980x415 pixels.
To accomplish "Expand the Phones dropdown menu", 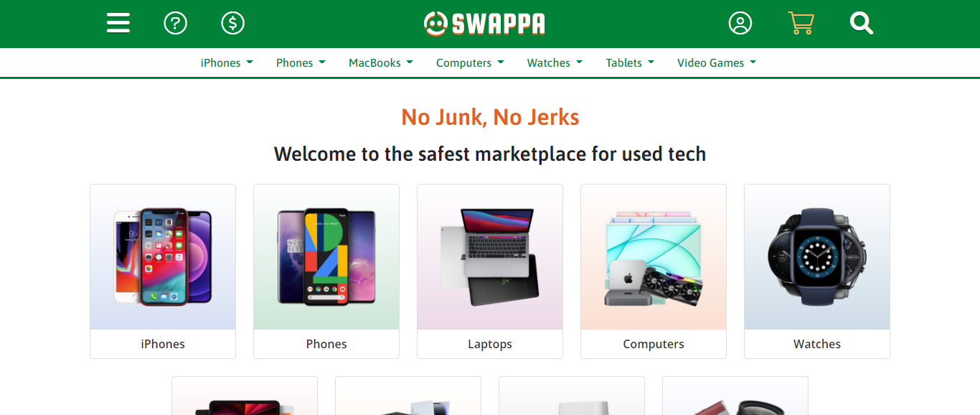I will (301, 63).
